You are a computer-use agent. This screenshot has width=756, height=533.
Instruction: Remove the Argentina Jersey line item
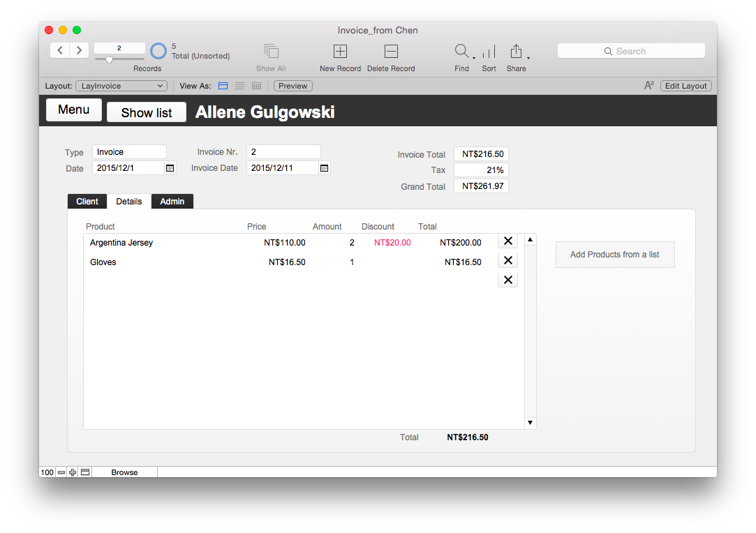(507, 241)
